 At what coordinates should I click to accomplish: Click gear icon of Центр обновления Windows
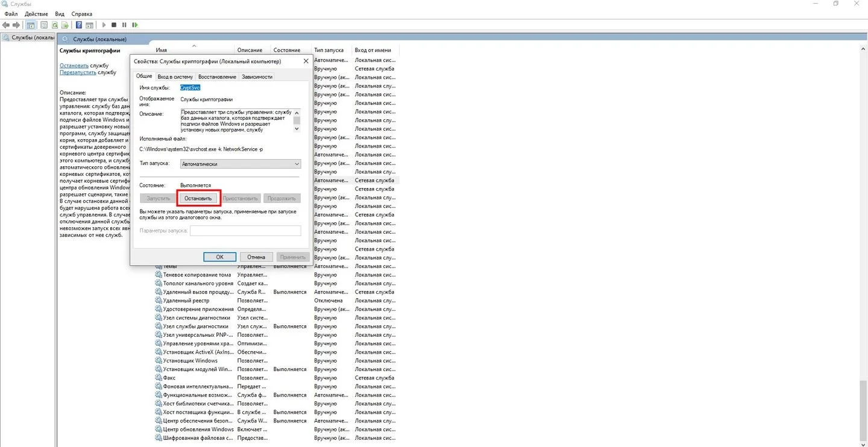(159, 429)
